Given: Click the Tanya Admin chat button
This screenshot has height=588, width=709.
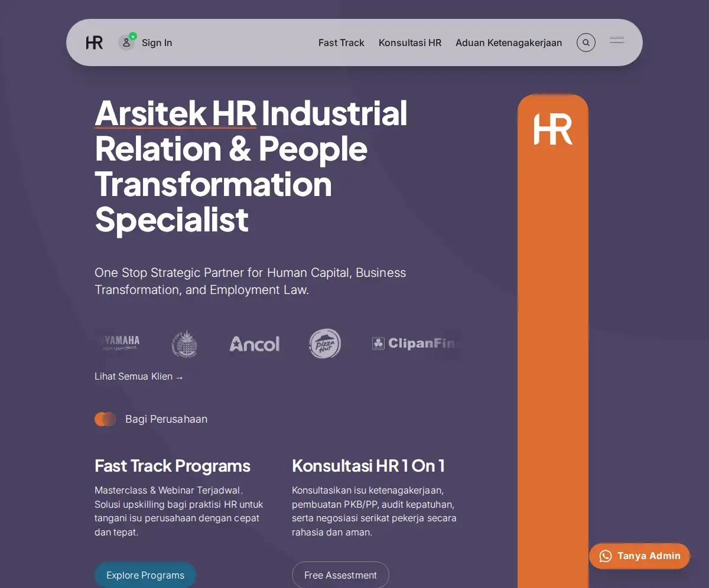Looking at the screenshot, I should coord(639,556).
